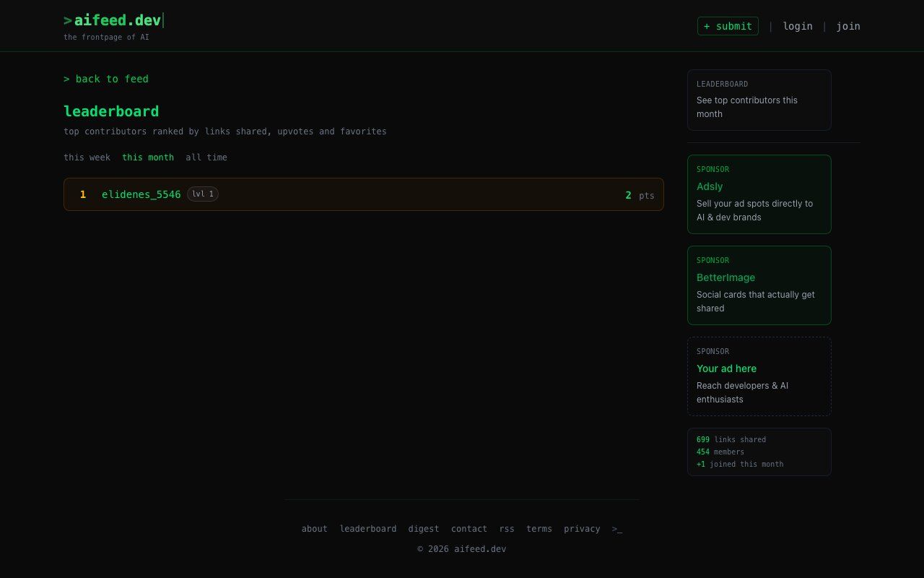Viewport: 924px width, 578px height.
Task: Show the all time leaderboard tab
Action: point(206,158)
